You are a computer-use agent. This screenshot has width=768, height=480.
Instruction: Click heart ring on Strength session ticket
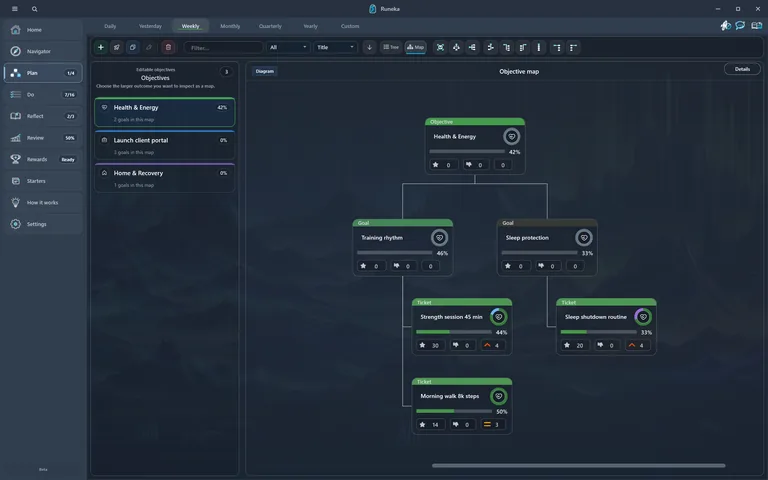click(x=499, y=317)
